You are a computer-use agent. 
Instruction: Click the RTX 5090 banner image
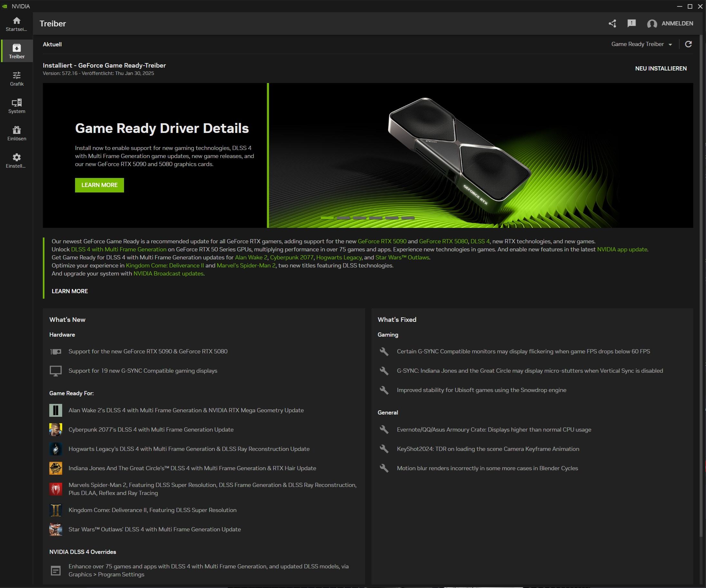point(481,155)
